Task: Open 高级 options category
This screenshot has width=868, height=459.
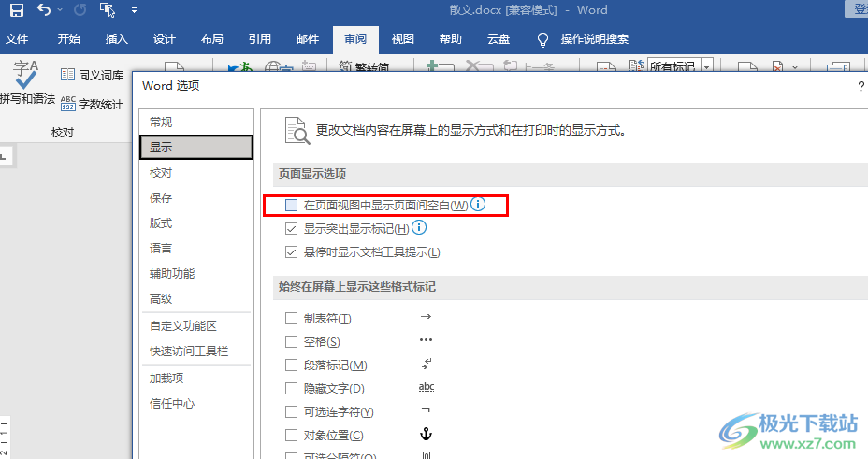Action: [196, 298]
